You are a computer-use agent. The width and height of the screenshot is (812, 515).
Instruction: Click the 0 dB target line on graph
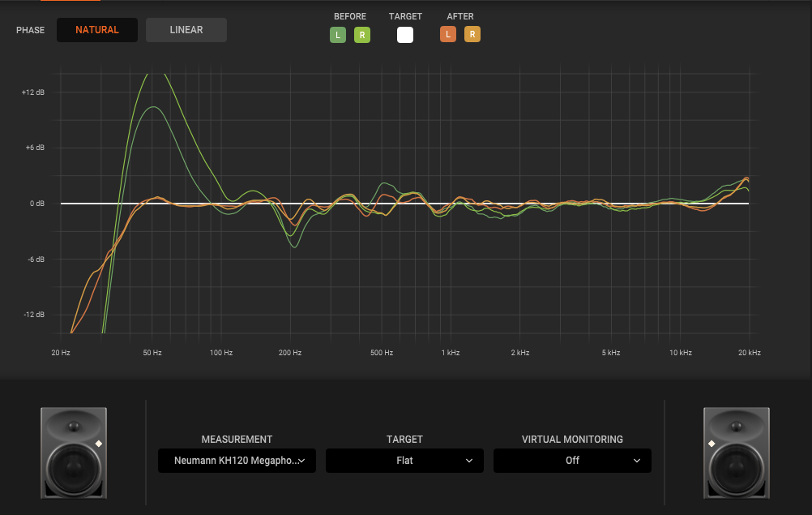(404, 204)
